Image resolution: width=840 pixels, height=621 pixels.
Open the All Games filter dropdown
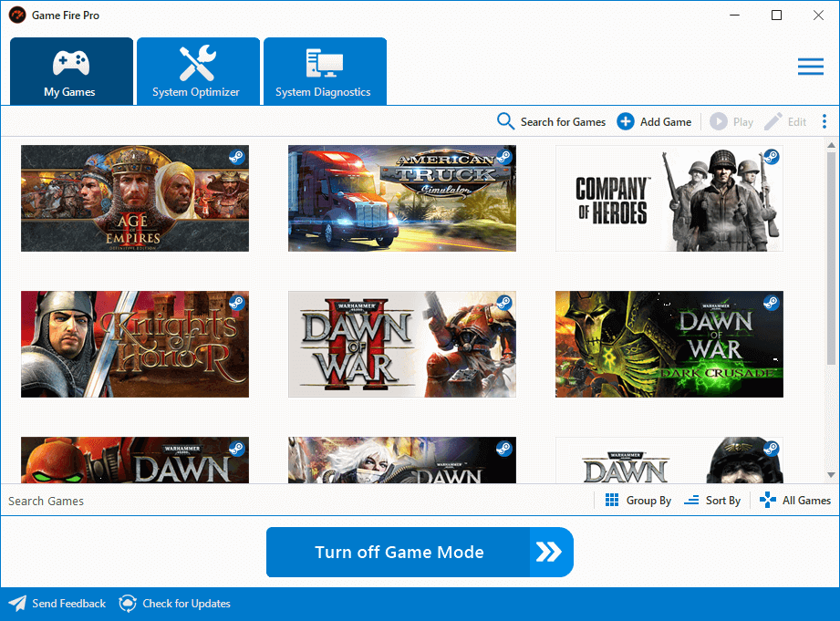click(795, 501)
